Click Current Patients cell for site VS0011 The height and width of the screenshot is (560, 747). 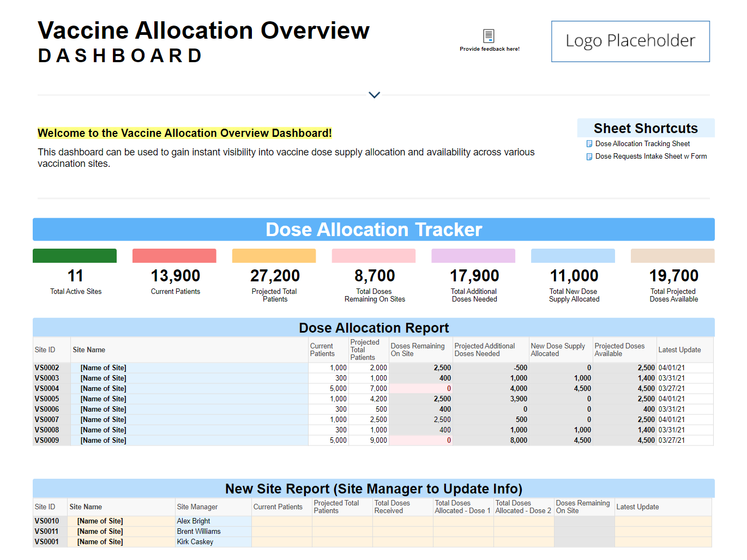pos(281,532)
